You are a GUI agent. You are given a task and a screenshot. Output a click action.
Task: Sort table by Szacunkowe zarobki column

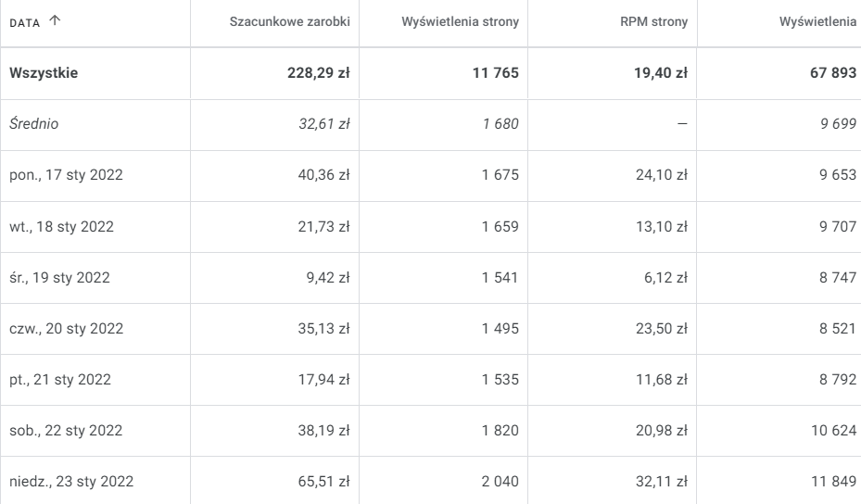289,22
